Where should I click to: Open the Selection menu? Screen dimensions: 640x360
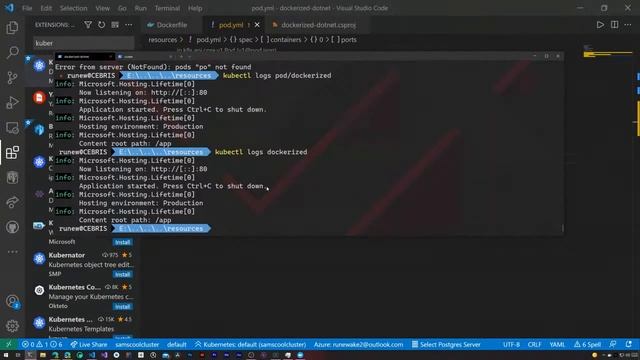click(73, 8)
